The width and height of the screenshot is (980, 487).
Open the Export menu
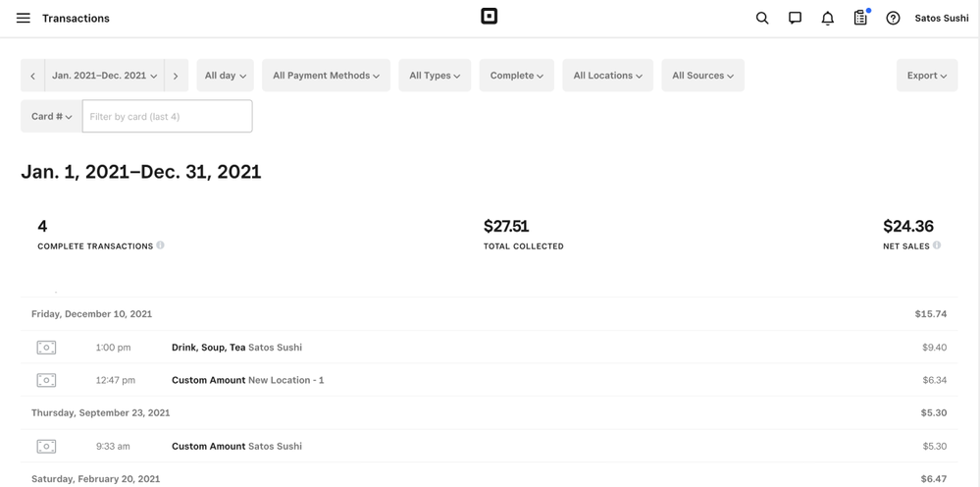[x=926, y=76]
